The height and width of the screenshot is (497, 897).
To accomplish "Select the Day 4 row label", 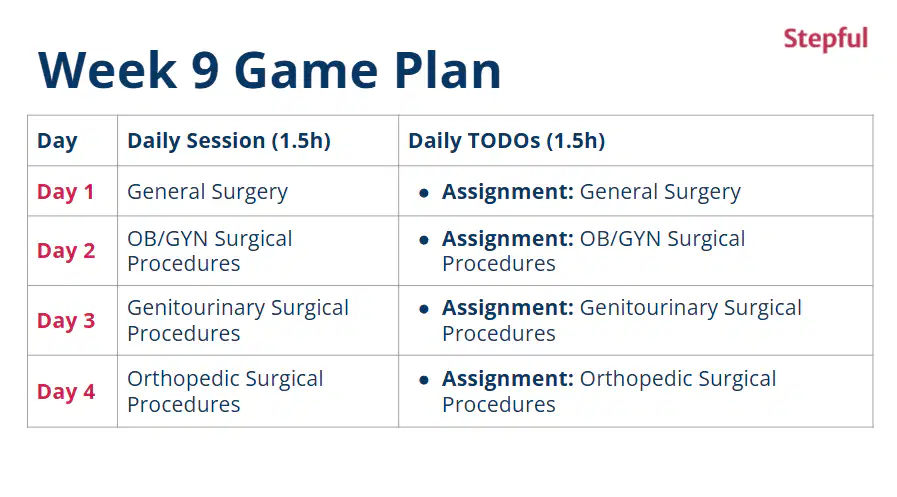I will pyautogui.click(x=66, y=392).
